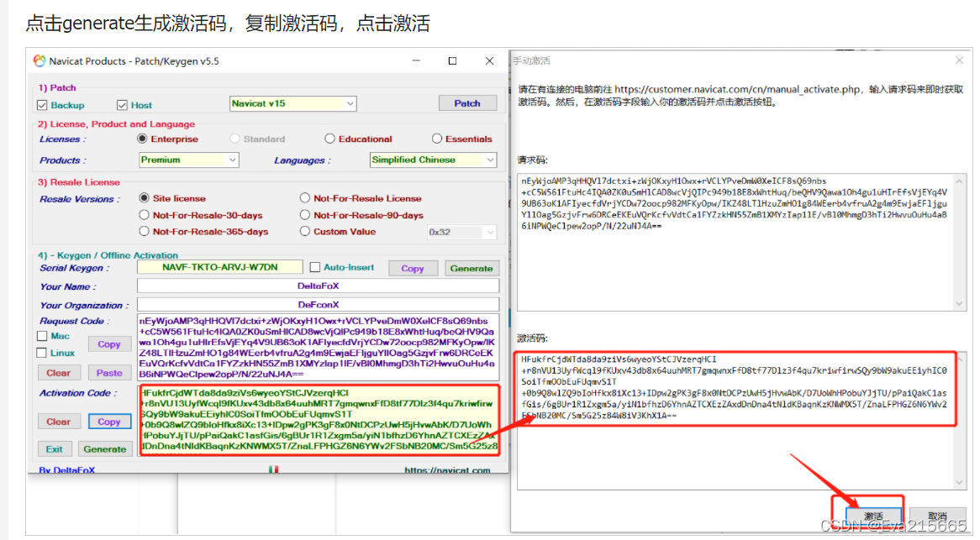The height and width of the screenshot is (540, 980).
Task: Click the 激活 button in activation dialog
Action: pos(873,516)
